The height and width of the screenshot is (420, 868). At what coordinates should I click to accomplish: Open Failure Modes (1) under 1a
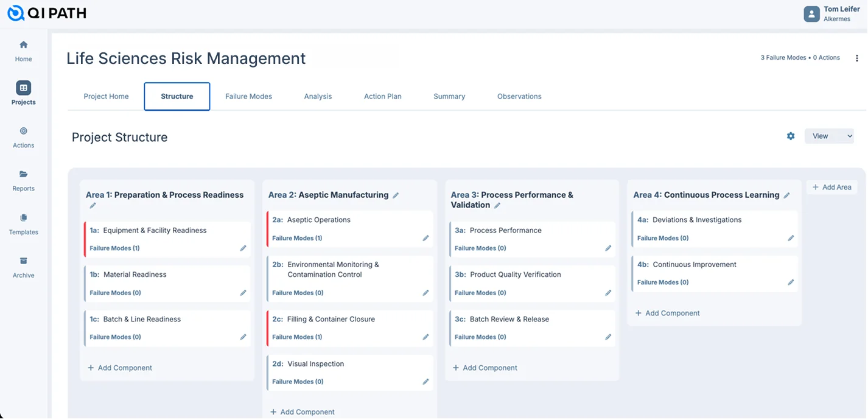coord(115,248)
